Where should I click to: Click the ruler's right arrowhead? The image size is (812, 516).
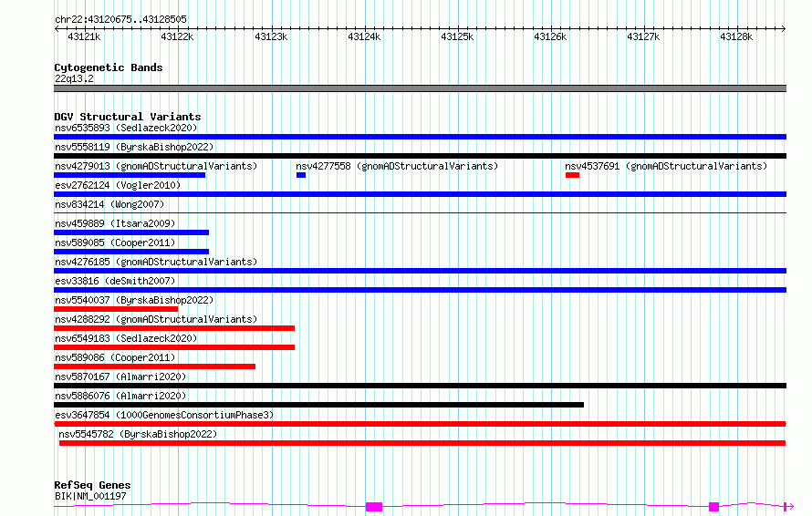tap(784, 29)
